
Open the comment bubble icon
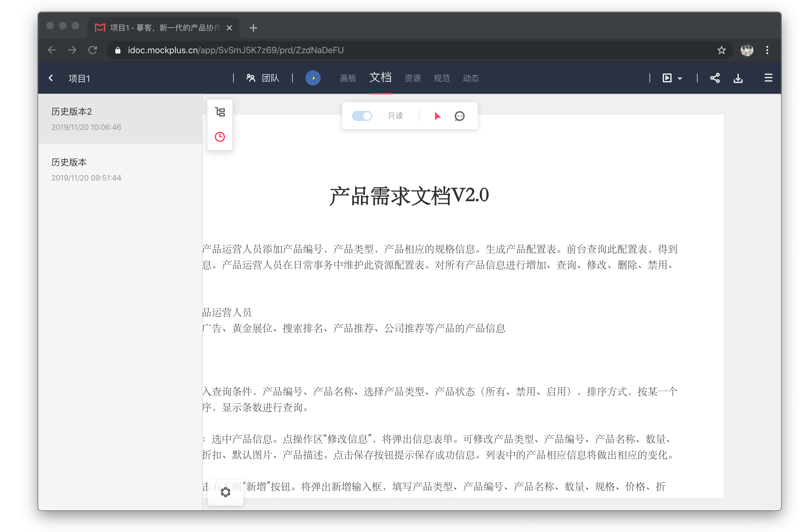(x=459, y=116)
